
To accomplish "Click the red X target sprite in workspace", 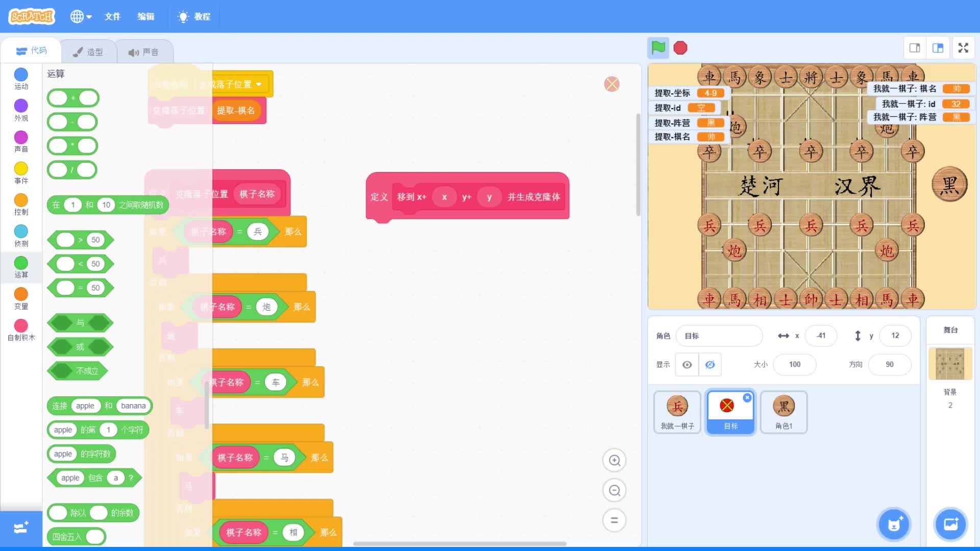I will (x=611, y=84).
